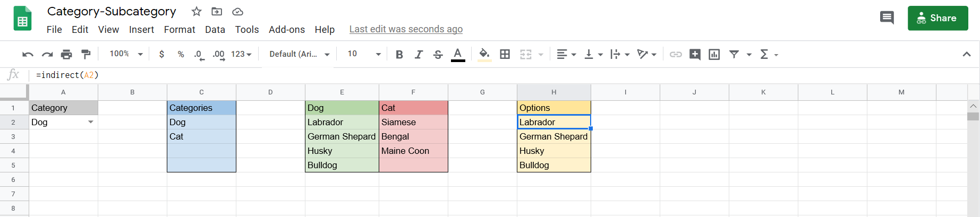Open the Last edit was seconds ago link
Viewport: 980px width, 217px height.
click(406, 30)
